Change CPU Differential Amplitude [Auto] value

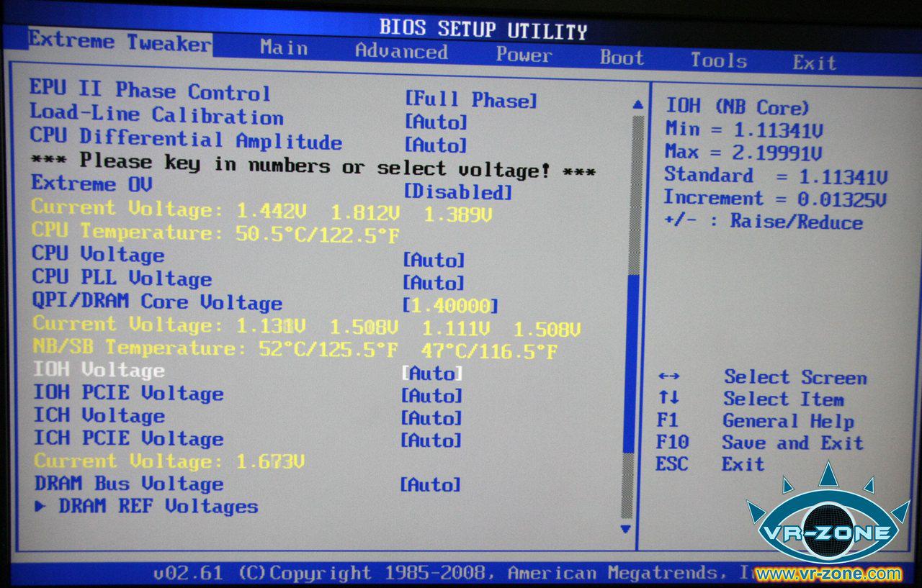[x=436, y=145]
